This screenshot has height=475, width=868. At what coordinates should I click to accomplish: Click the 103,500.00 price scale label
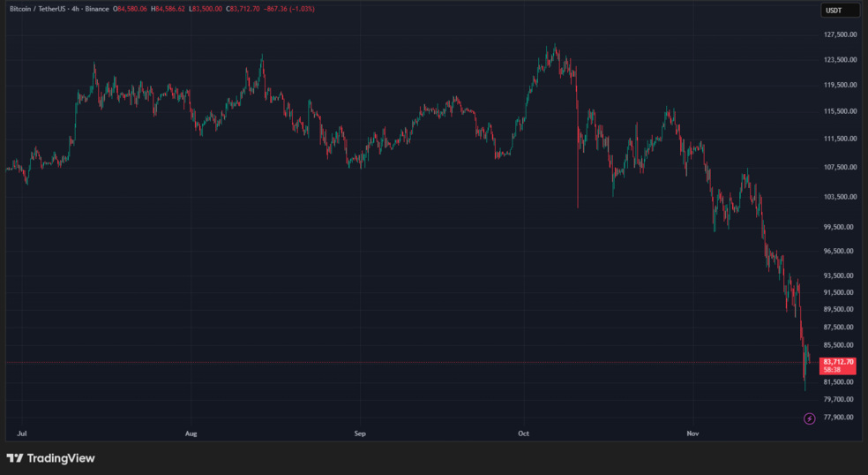(840, 197)
